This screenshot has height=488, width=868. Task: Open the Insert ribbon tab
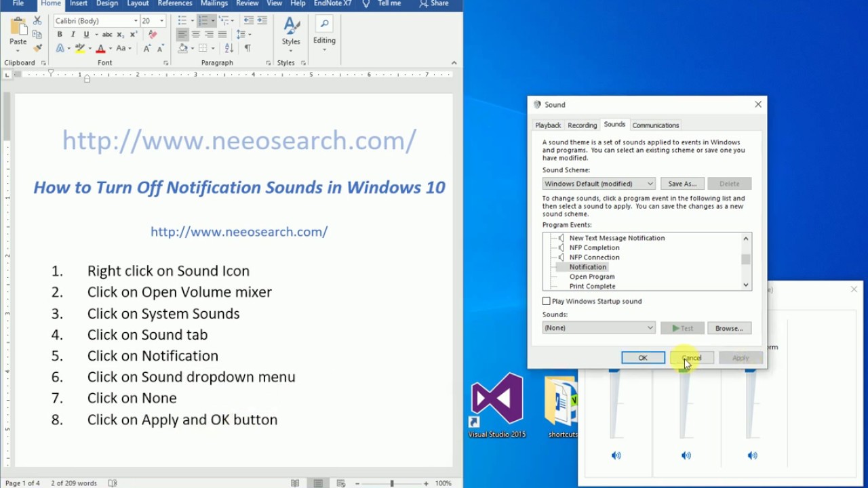(78, 3)
